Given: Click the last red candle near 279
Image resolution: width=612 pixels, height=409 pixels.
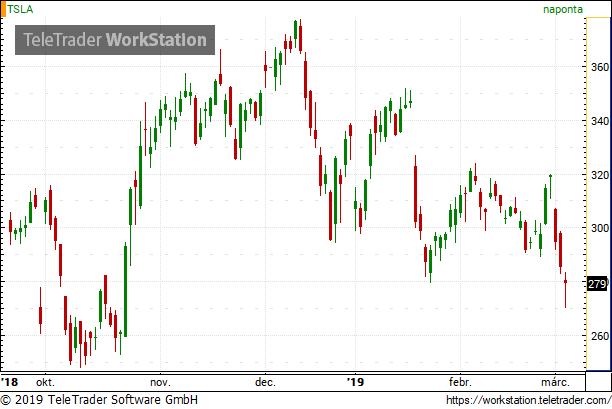Looking at the screenshot, I should [x=565, y=290].
